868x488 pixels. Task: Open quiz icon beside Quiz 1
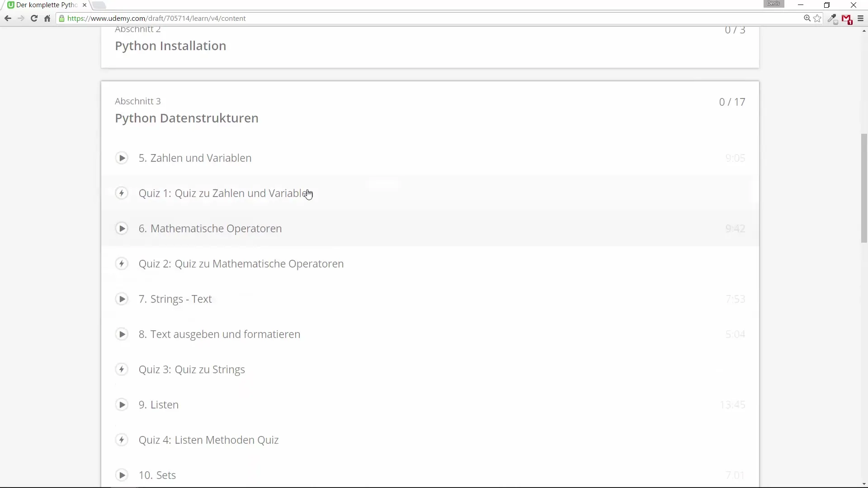122,193
